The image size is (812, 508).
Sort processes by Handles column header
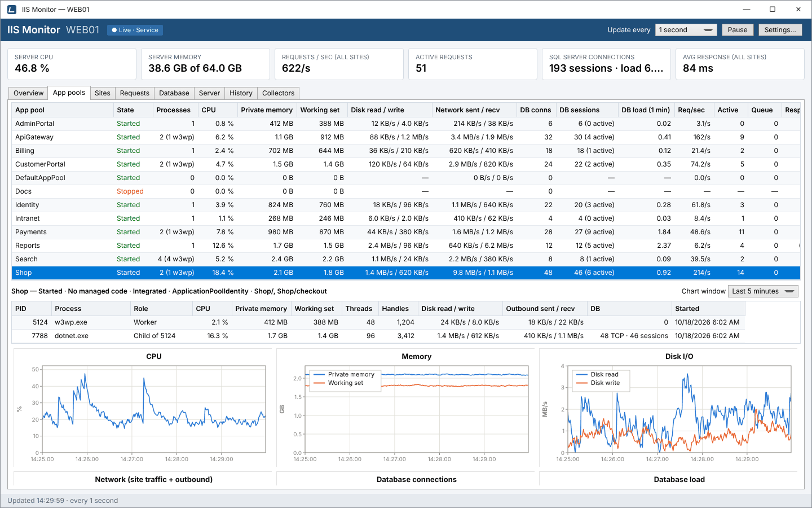(398, 309)
